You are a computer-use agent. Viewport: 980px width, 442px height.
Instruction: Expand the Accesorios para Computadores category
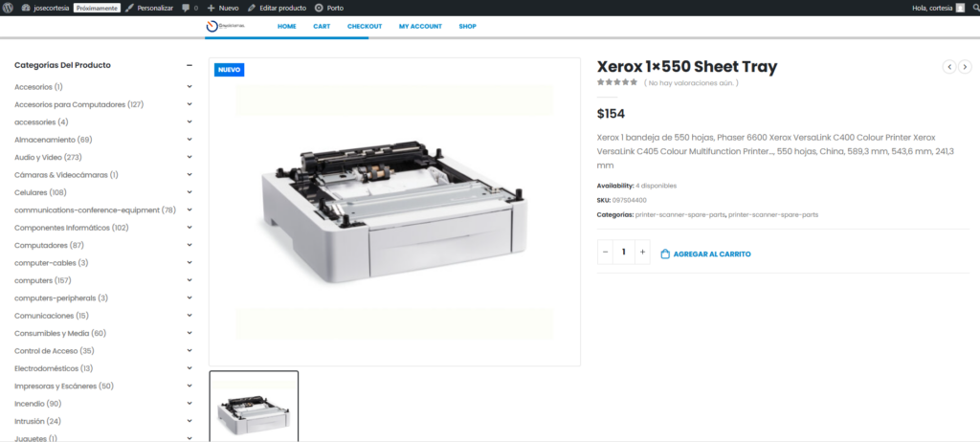(x=189, y=104)
